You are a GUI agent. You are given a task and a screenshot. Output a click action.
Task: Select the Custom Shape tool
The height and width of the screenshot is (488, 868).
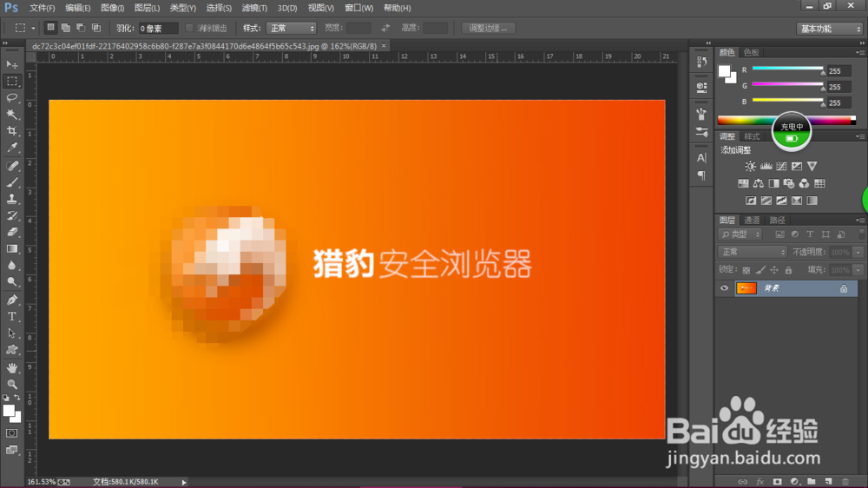click(x=11, y=350)
